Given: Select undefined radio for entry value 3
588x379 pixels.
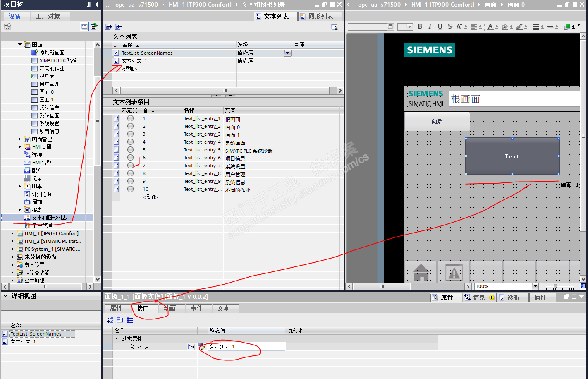Looking at the screenshot, I should 130,134.
